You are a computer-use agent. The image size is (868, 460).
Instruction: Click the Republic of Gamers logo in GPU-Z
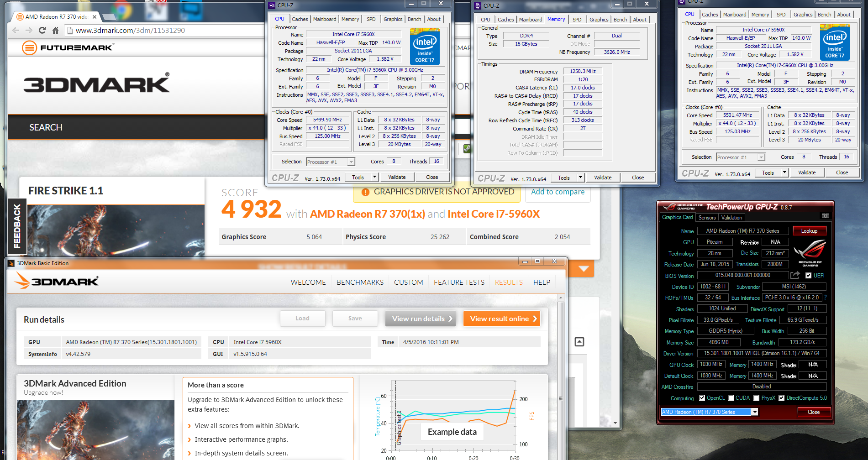(x=810, y=253)
